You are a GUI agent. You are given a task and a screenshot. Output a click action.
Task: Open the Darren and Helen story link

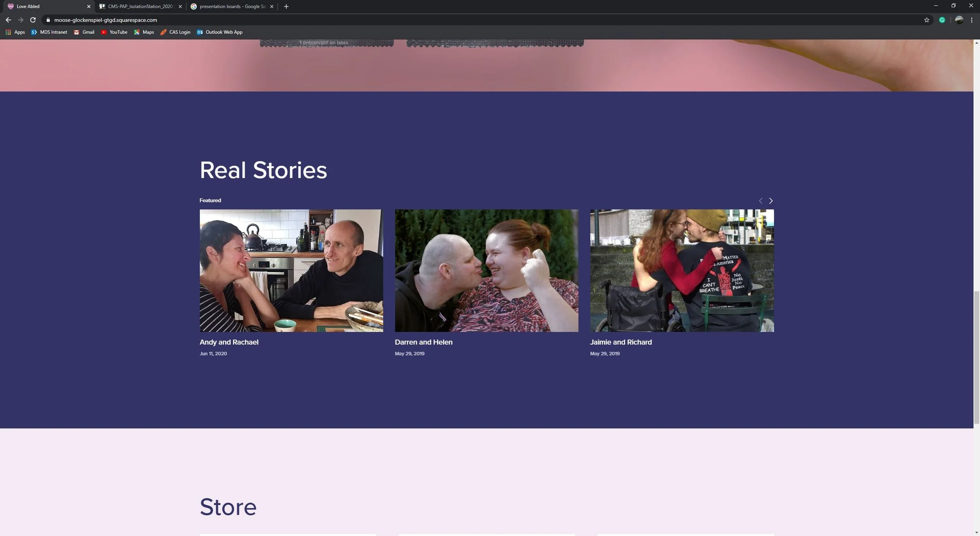point(423,342)
